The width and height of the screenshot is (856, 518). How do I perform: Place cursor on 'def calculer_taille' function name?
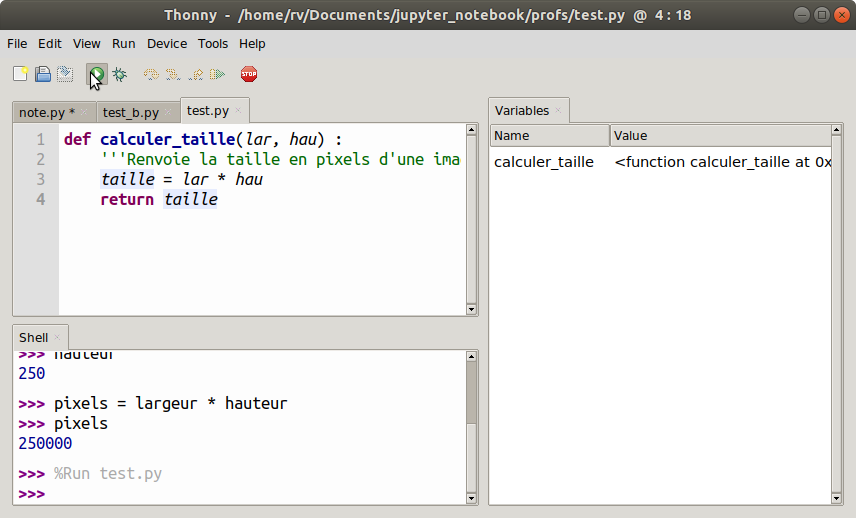(x=168, y=140)
